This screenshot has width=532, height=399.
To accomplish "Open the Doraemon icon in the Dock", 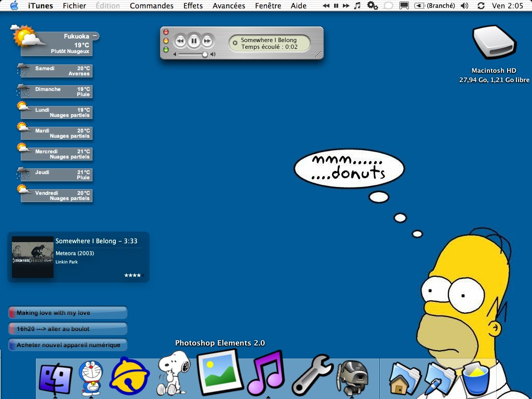I will 90,378.
